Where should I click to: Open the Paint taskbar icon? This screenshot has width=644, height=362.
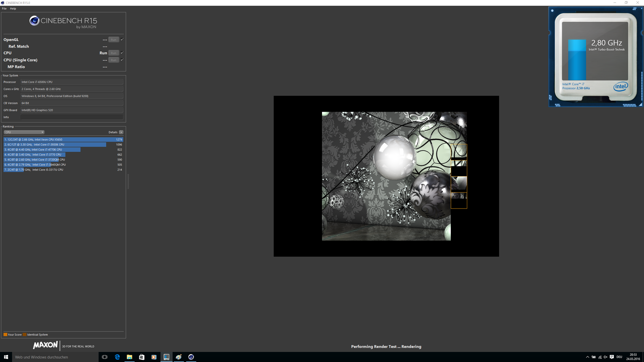(x=179, y=357)
